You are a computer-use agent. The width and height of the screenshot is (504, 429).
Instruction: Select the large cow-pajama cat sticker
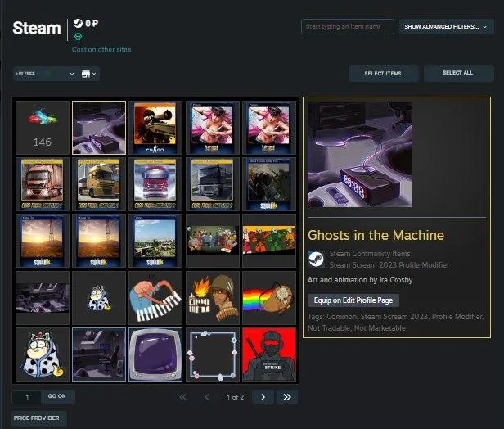click(43, 354)
